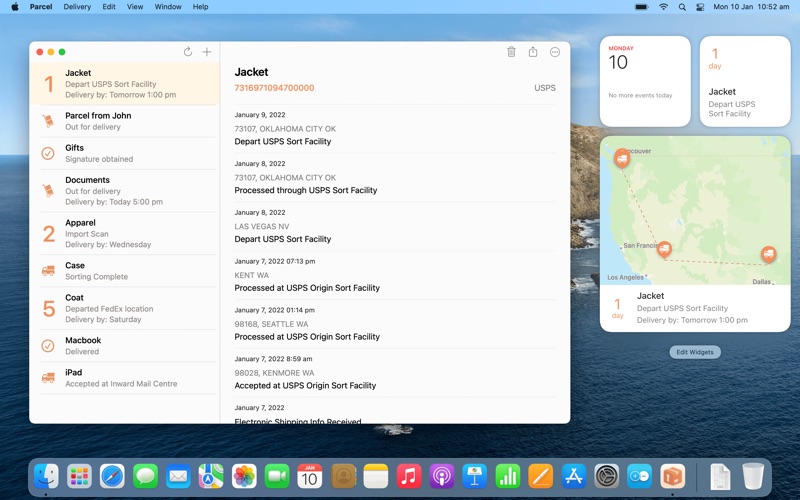Click the 'Processed through USPS Sort Facility' entry
Screen dimensions: 800x500
pyautogui.click(x=306, y=190)
